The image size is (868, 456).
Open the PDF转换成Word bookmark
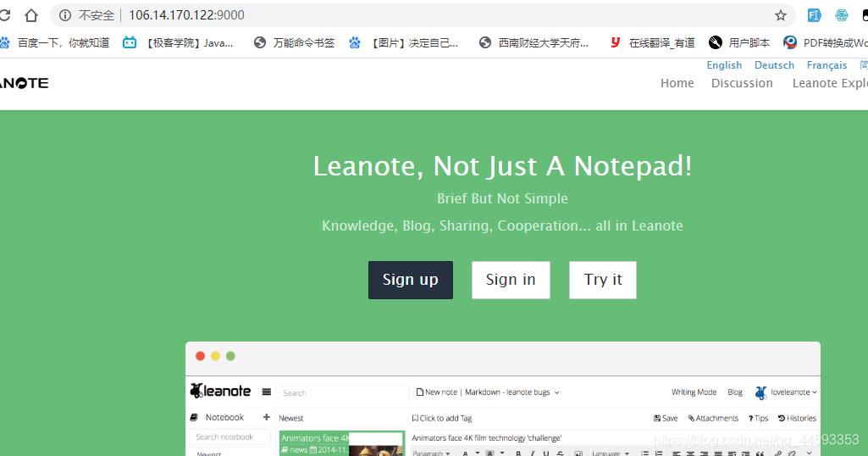tap(826, 42)
